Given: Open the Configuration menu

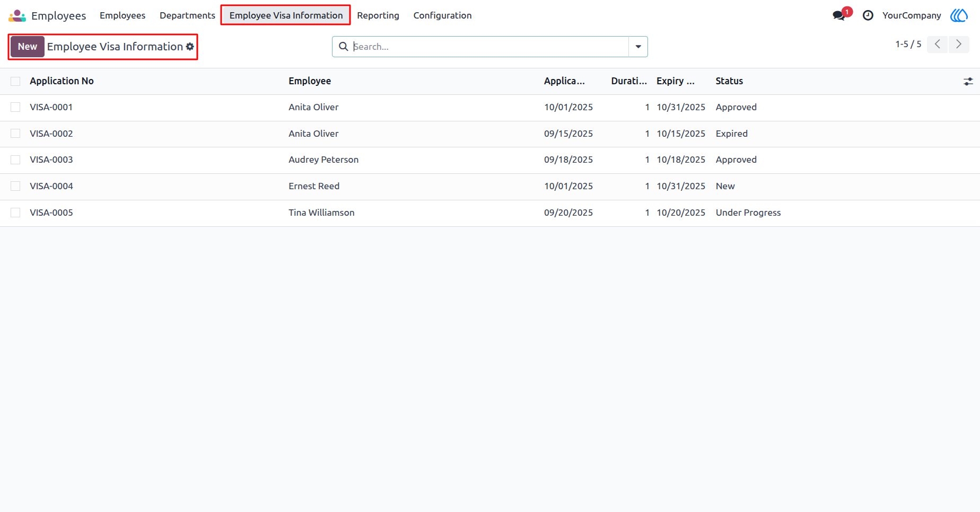Looking at the screenshot, I should 442,15.
